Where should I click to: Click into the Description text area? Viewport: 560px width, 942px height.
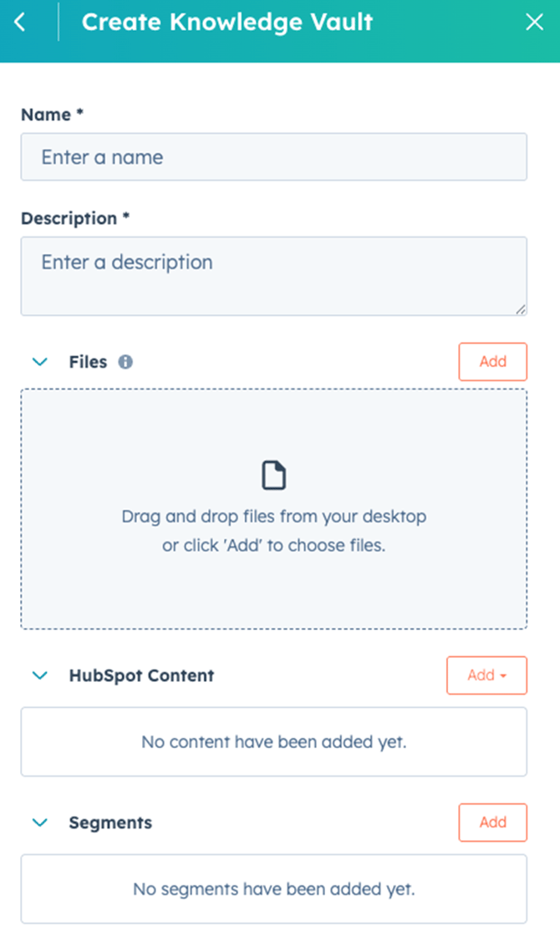274,276
